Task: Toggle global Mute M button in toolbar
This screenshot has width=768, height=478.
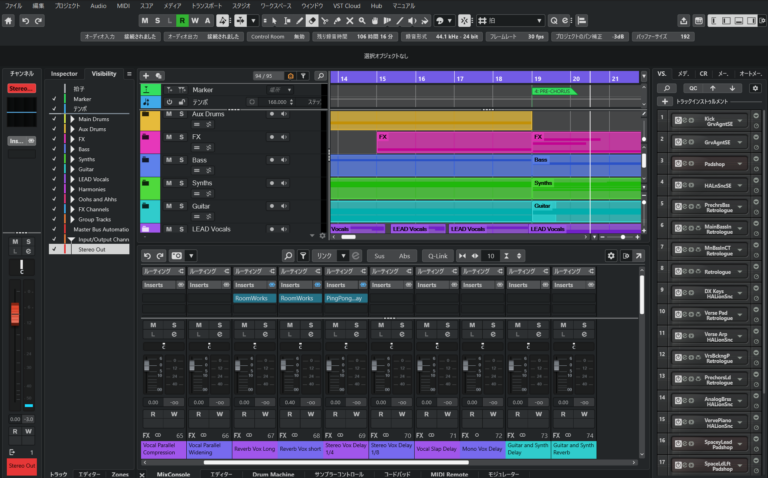Action: point(144,21)
